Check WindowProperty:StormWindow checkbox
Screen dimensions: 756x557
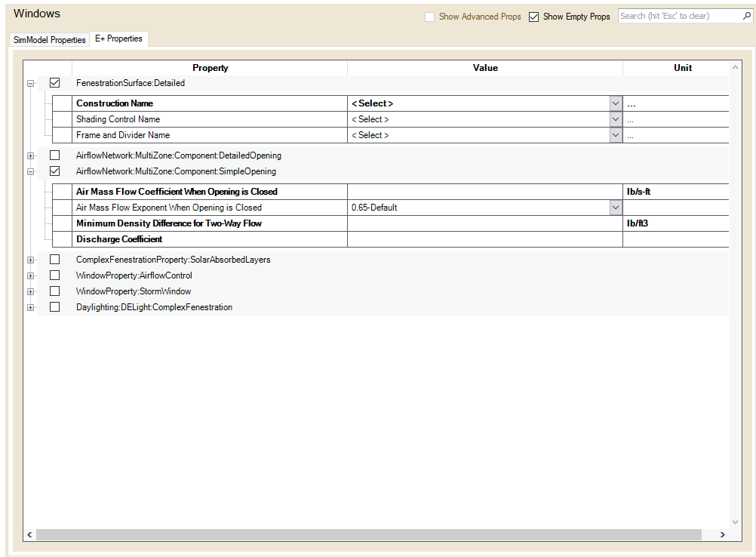click(55, 291)
